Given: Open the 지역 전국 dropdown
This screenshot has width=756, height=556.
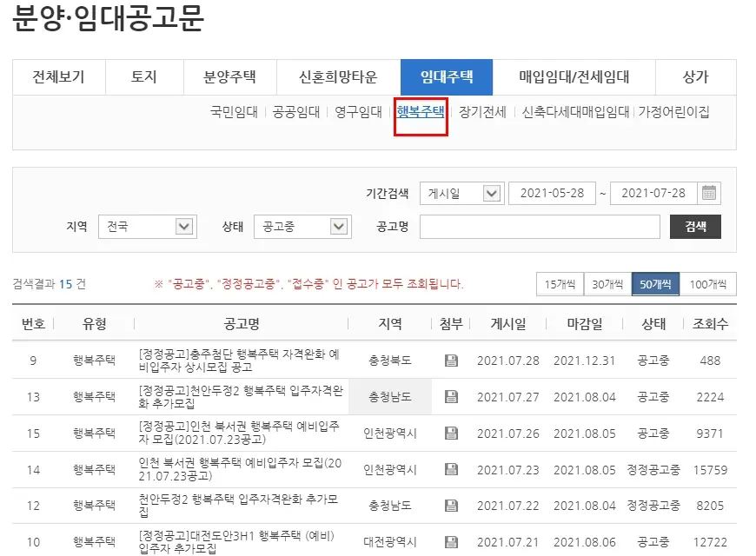Looking at the screenshot, I should (x=148, y=226).
